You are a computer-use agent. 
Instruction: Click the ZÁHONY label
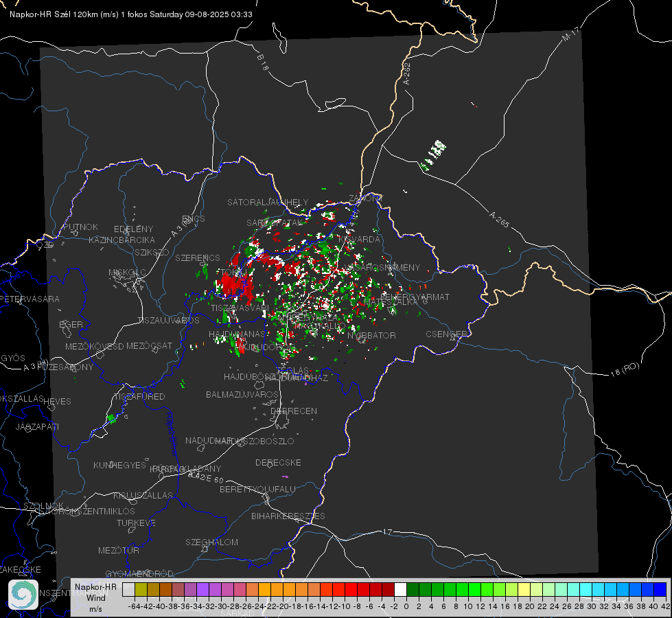point(366,198)
